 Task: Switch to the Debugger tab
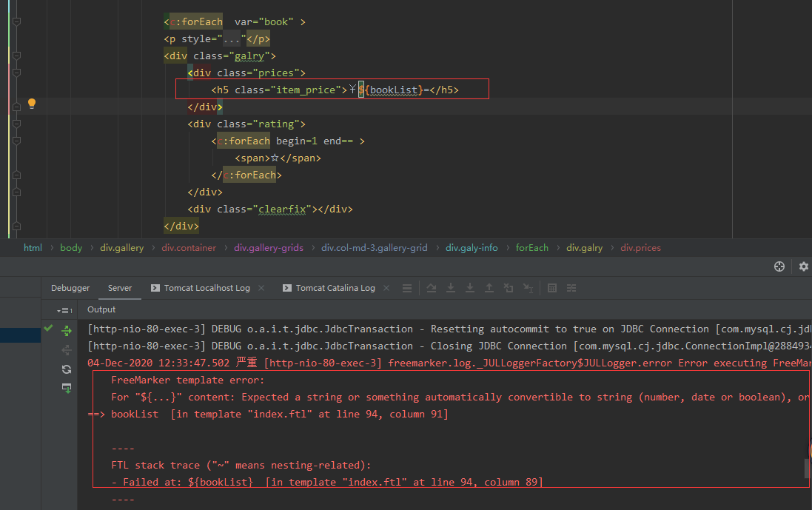click(x=70, y=288)
